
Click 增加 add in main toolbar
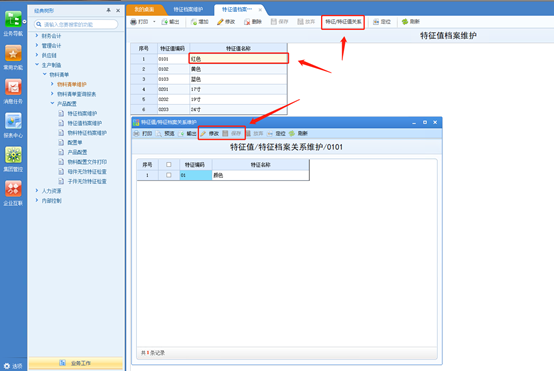(200, 22)
